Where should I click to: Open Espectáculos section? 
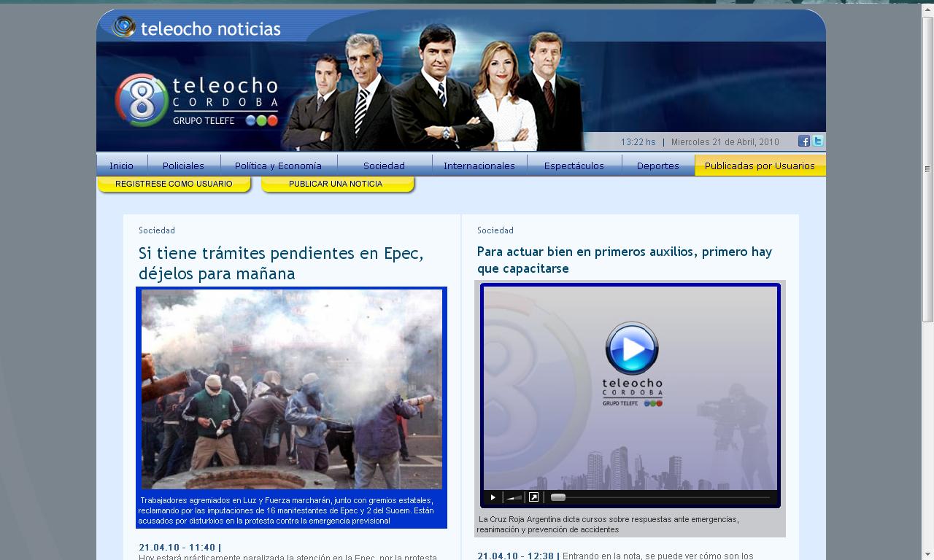click(574, 166)
